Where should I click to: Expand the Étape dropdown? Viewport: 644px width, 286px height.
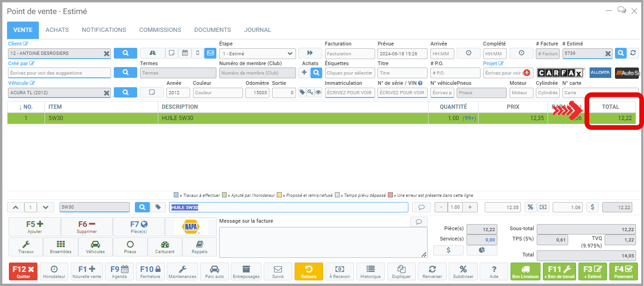(258, 53)
